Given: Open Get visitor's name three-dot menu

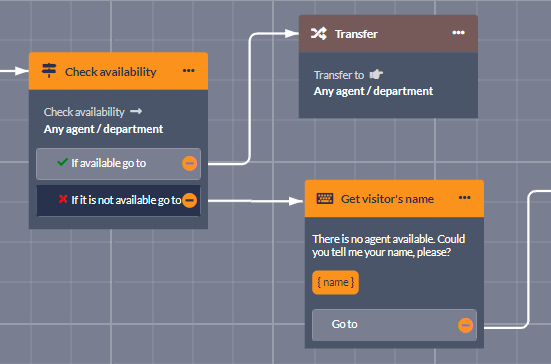Looking at the screenshot, I should (x=465, y=197).
